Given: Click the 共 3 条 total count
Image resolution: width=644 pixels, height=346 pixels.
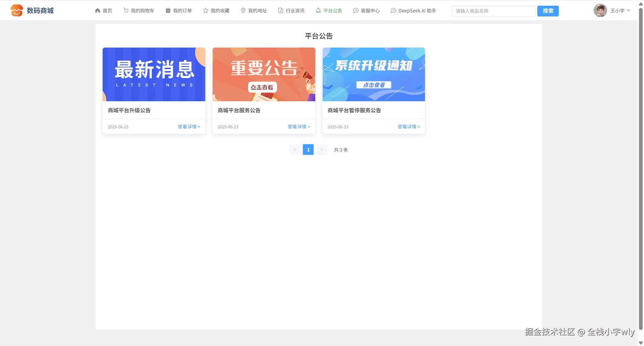Looking at the screenshot, I should click(341, 150).
